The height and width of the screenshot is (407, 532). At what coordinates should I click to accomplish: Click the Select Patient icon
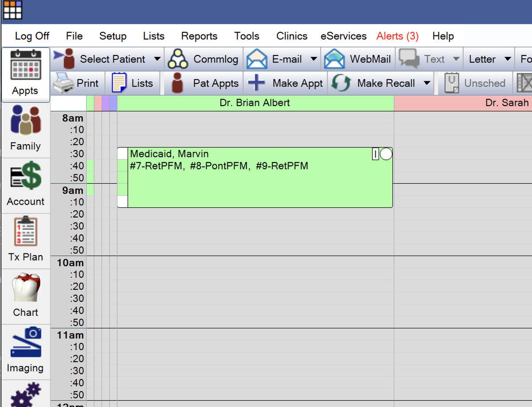[x=65, y=59]
